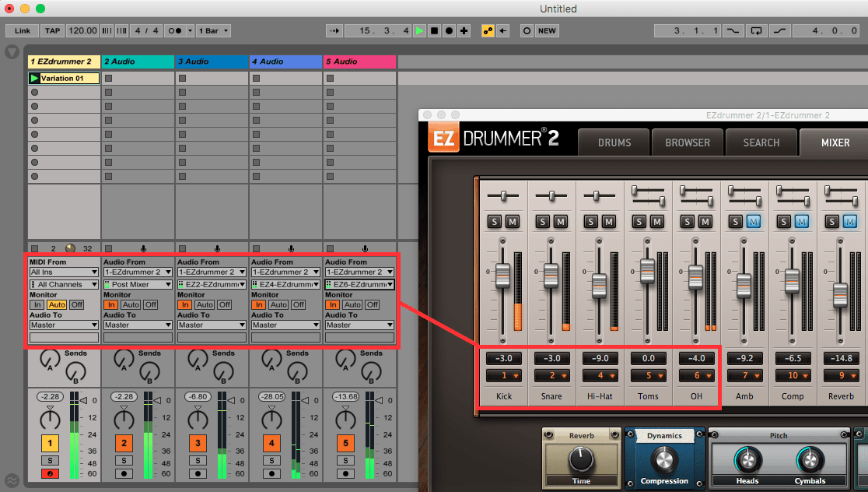Open the browser with the triangle toggle

pos(12,53)
